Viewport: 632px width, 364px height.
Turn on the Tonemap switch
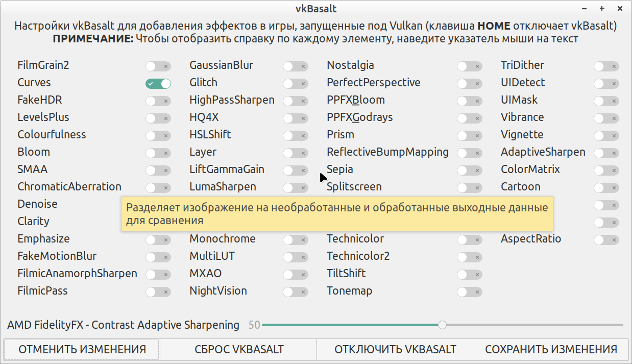pyautogui.click(x=469, y=292)
